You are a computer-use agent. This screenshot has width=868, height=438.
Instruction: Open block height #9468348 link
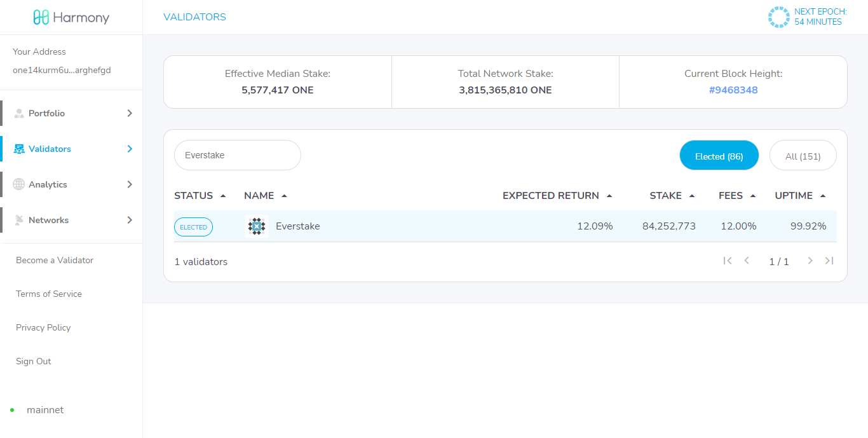(733, 90)
